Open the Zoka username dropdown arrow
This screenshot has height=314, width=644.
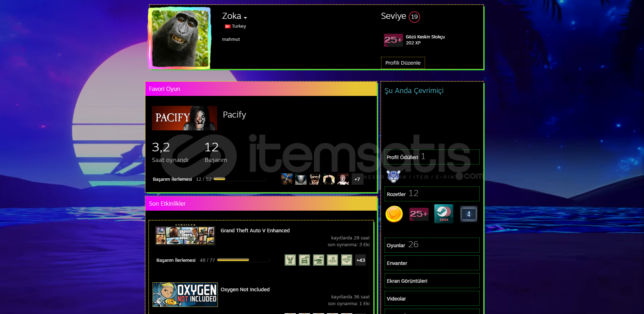pyautogui.click(x=245, y=18)
